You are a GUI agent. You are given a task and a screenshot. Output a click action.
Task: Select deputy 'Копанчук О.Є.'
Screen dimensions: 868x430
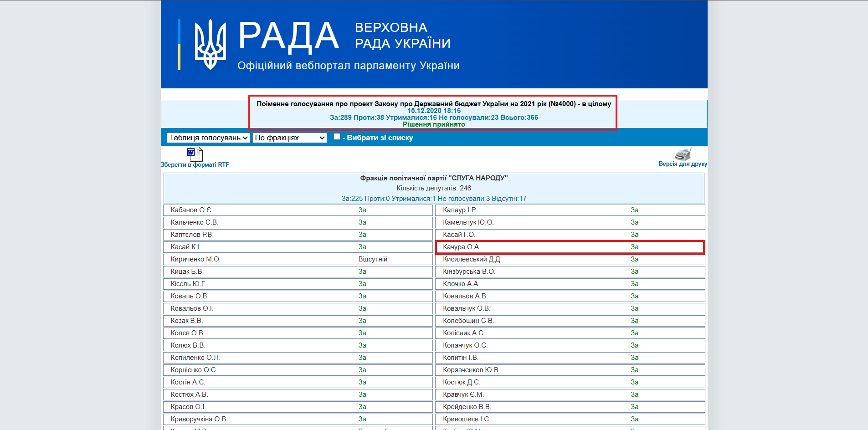coord(465,345)
